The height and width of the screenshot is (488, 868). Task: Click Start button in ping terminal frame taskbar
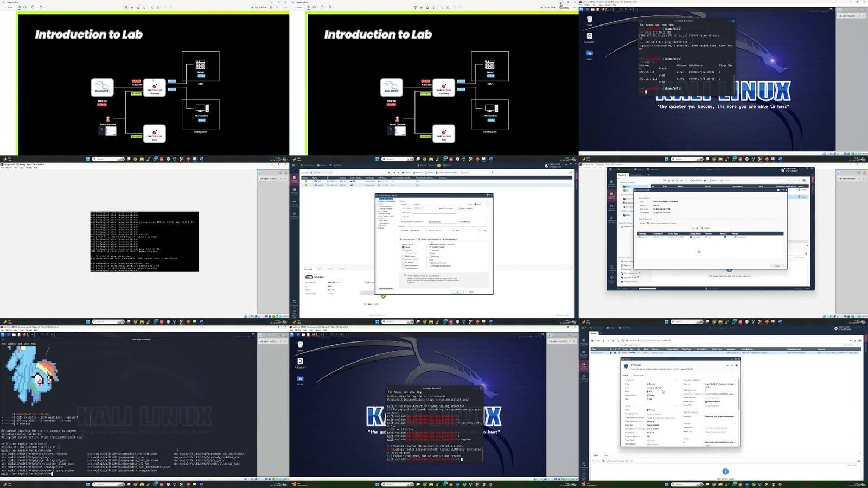click(x=667, y=159)
